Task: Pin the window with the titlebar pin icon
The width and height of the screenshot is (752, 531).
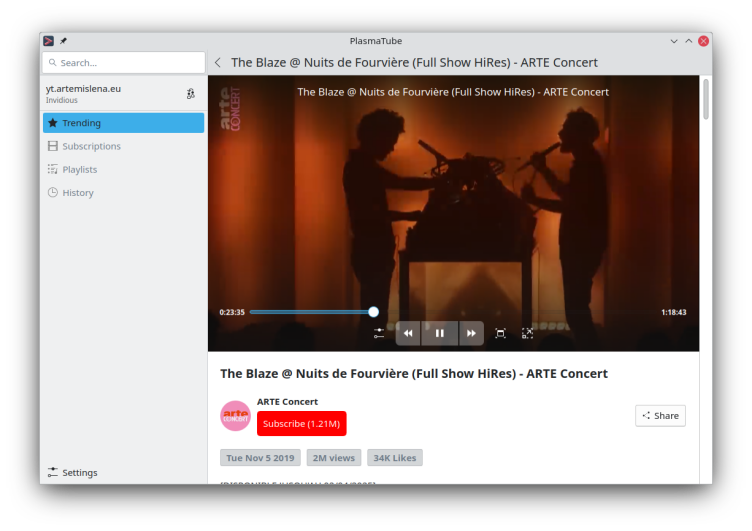Action: point(64,41)
